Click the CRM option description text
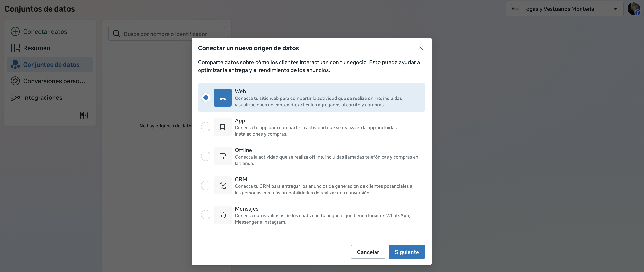 click(323, 189)
